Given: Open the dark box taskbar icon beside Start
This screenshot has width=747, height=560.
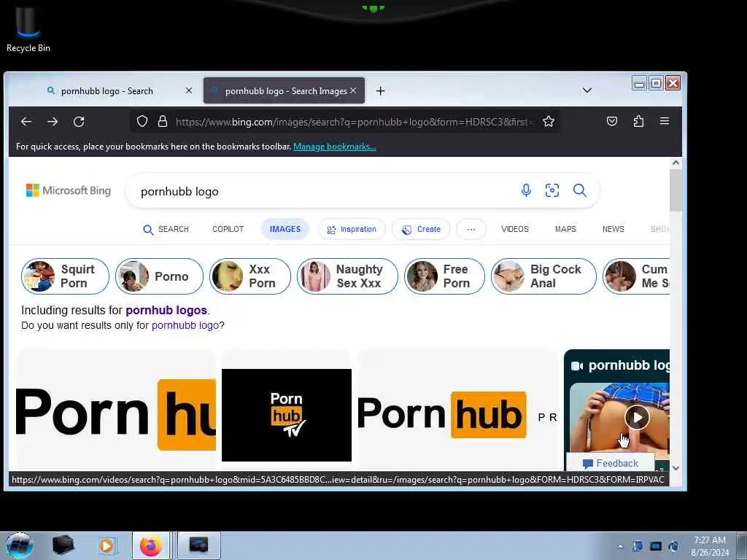Looking at the screenshot, I should [63, 545].
